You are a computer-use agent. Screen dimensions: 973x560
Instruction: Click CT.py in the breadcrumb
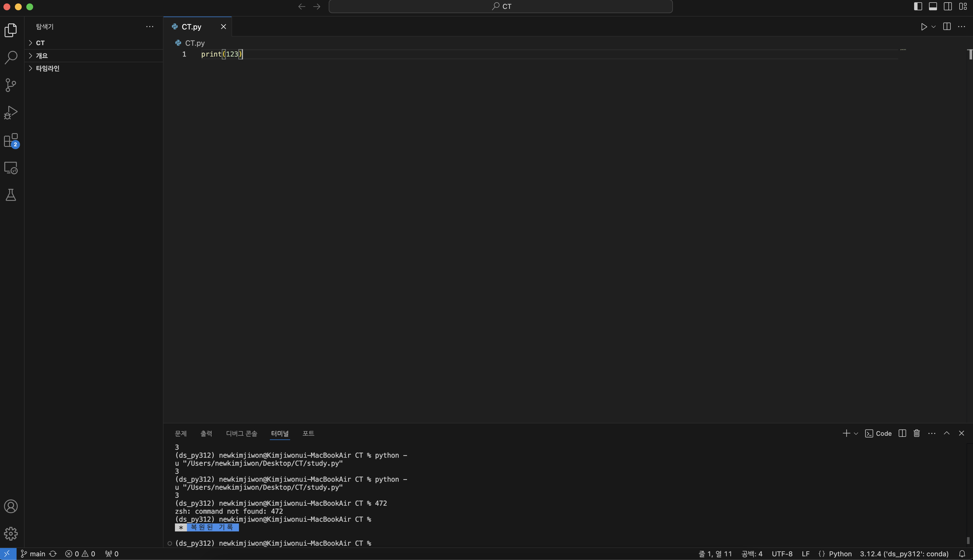coord(195,43)
